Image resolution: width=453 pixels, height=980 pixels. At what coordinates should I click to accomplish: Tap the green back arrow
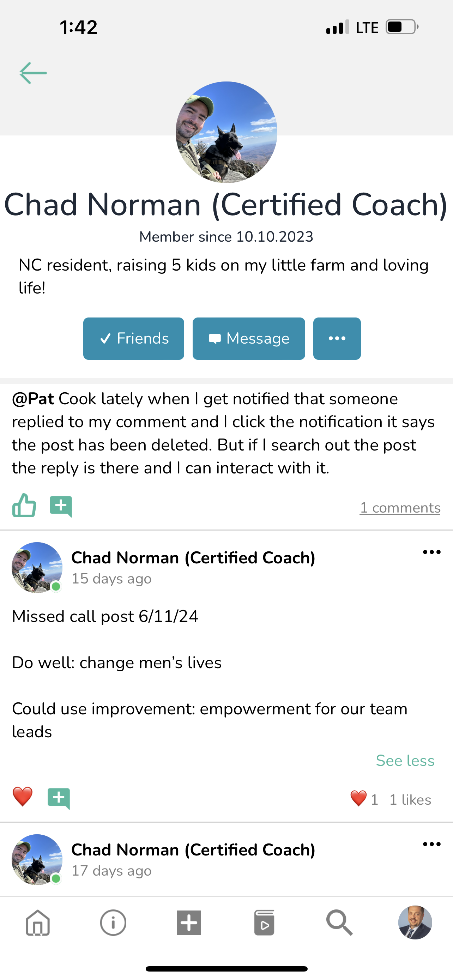click(x=33, y=73)
